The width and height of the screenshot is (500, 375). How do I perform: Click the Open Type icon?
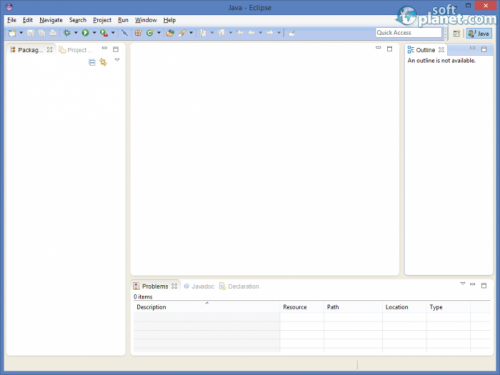[170, 33]
